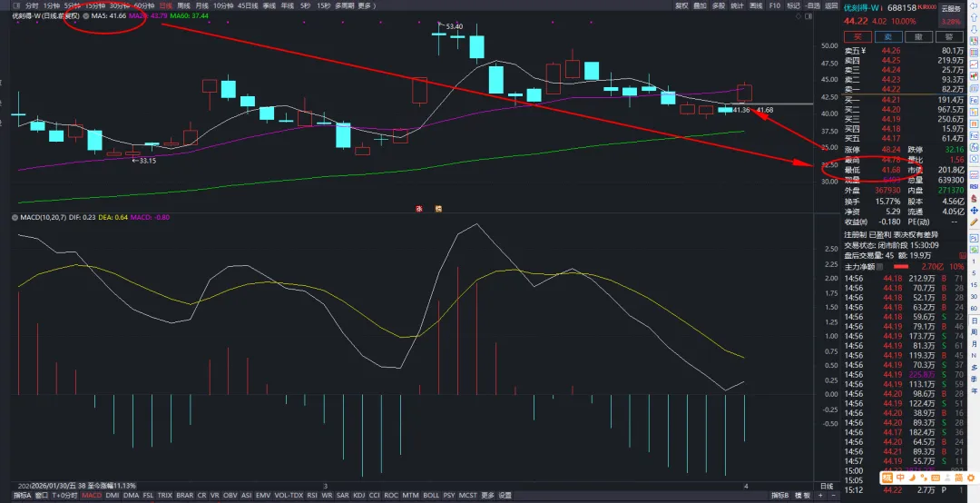Switch to the 45日线 timeframe

[248, 5]
